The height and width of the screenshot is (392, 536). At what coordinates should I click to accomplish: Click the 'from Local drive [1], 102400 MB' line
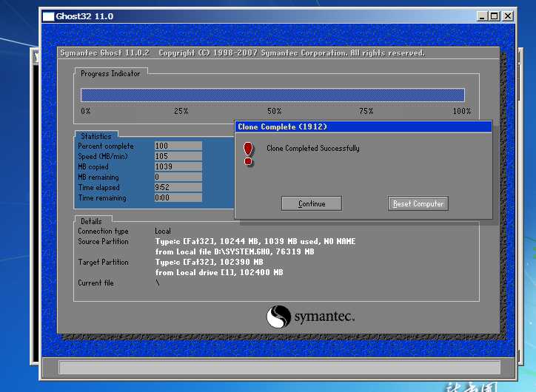pos(219,272)
